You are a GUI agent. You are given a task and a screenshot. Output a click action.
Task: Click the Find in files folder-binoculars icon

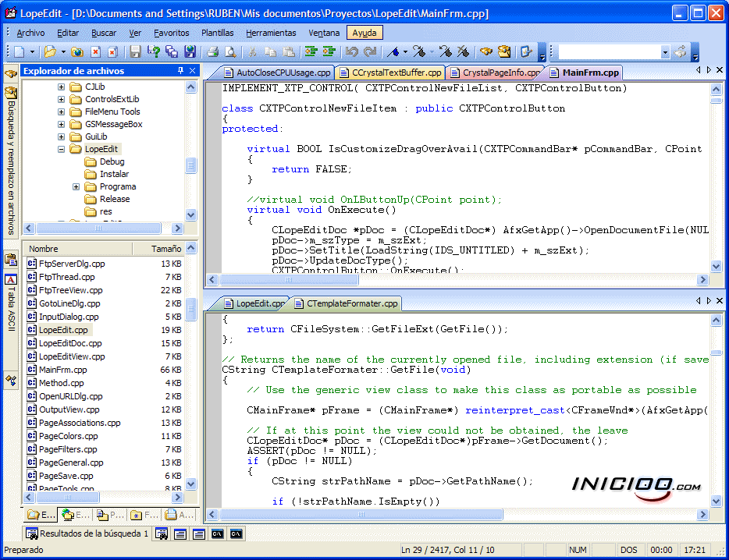(504, 51)
